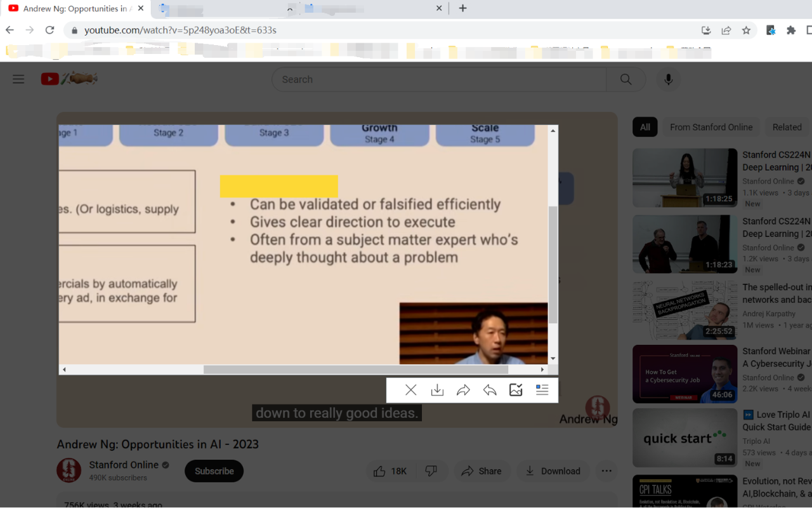
Task: Share this page using the address bar icon
Action: [726, 30]
